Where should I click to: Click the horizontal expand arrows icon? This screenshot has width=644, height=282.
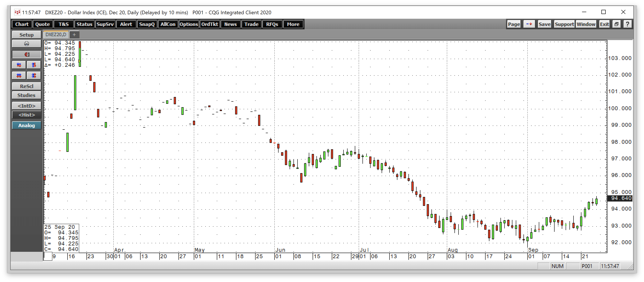[19, 65]
